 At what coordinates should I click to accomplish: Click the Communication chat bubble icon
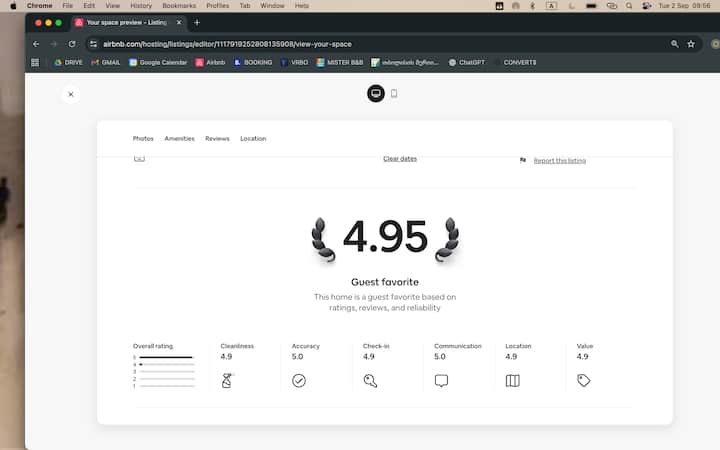[x=441, y=380]
